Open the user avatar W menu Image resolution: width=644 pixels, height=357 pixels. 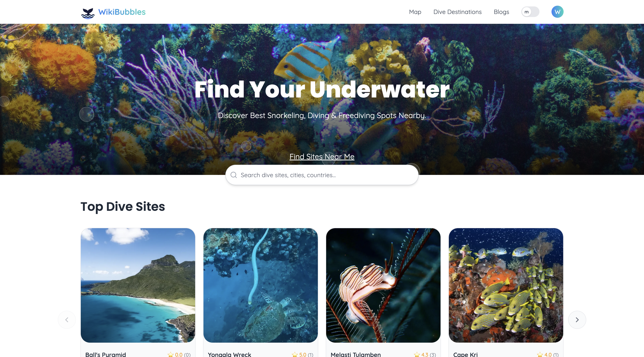tap(557, 12)
